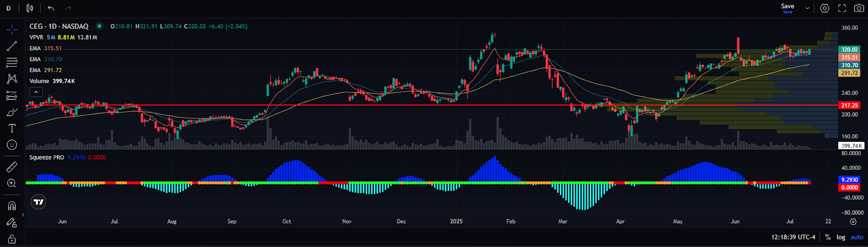868x247 pixels.
Task: Click the 360.00 price scale label
Action: (850, 28)
